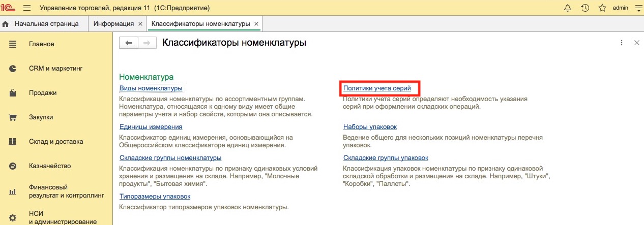644x225 pixels.
Task: Show notifications bell
Action: [568, 8]
